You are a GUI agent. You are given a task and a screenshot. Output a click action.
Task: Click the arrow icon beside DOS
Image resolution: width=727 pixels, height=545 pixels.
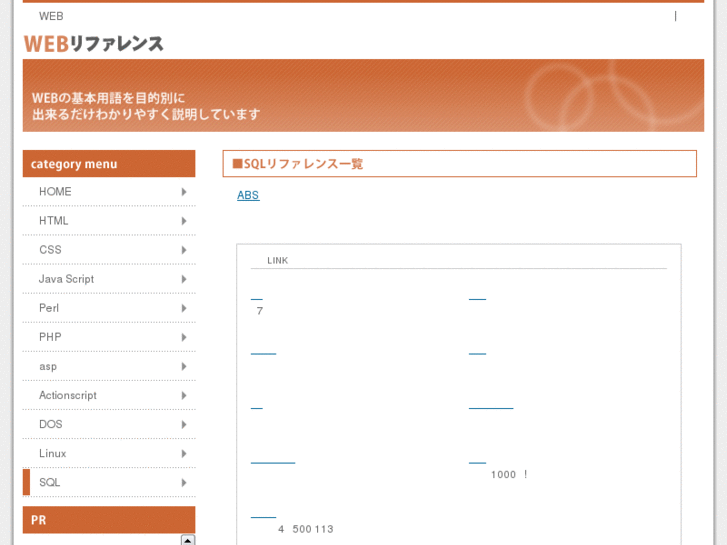point(184,424)
